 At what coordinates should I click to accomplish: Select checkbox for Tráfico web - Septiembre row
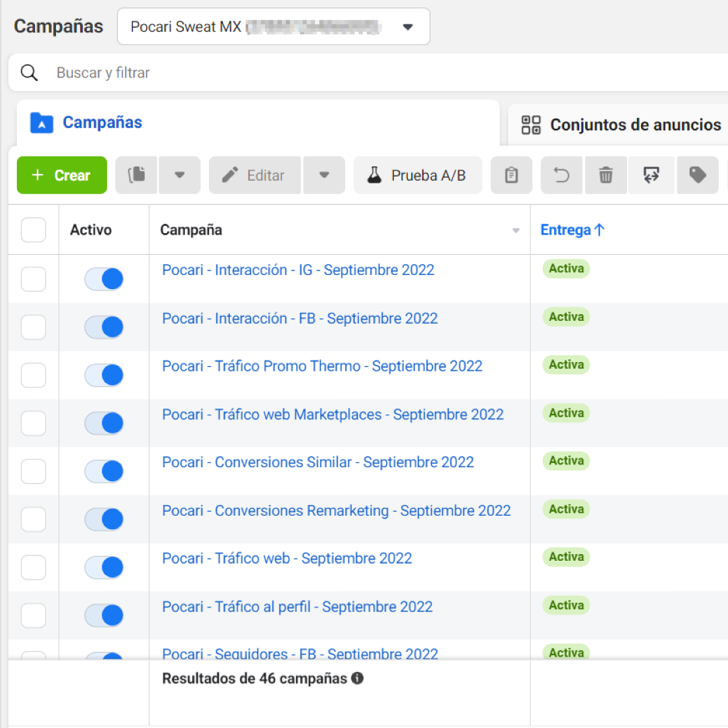click(34, 568)
